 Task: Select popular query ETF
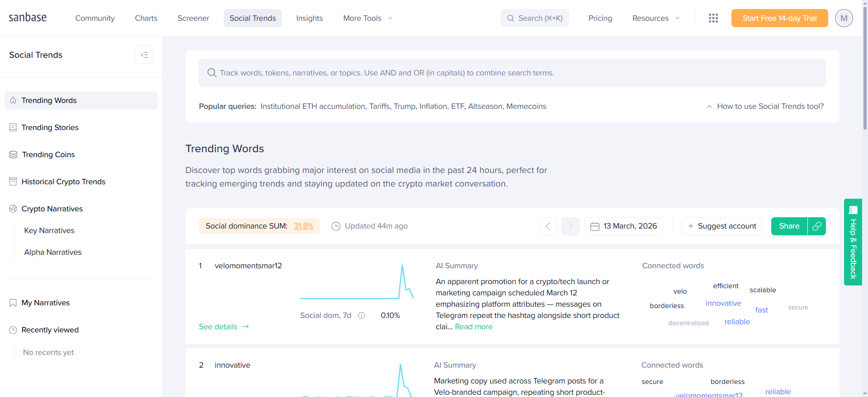tap(458, 106)
